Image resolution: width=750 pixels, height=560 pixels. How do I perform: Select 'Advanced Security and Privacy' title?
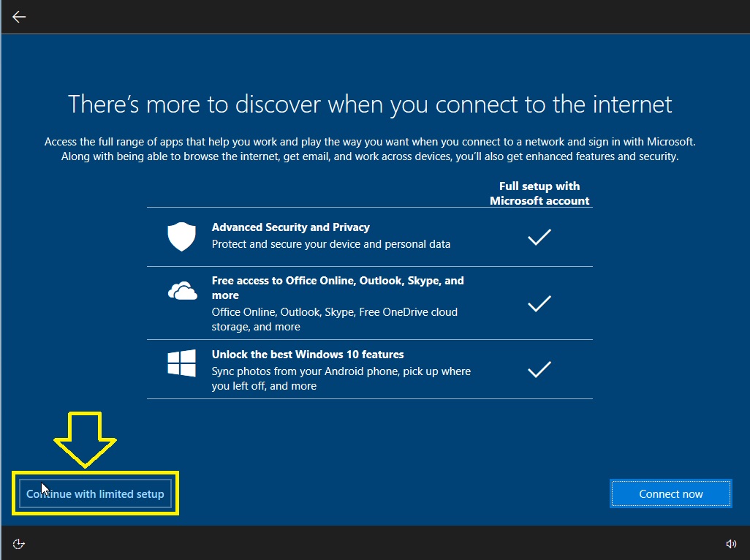[291, 227]
